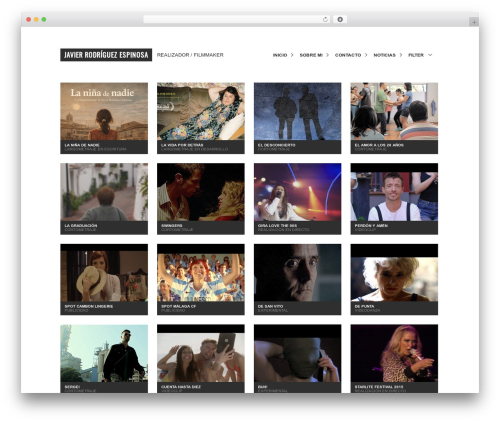Viewport: 500px width, 423px height.
Task: Open the El amor a los 20 años thumbnail
Action: coord(394,111)
